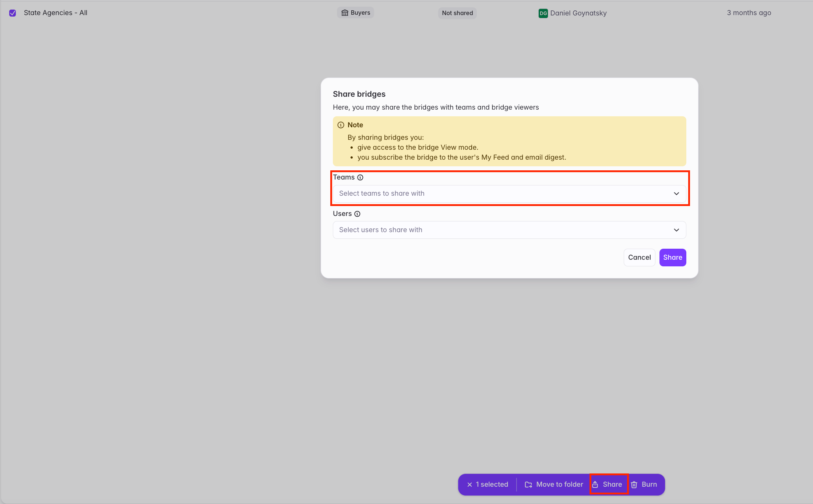Click the Not shared status badge

pos(457,13)
